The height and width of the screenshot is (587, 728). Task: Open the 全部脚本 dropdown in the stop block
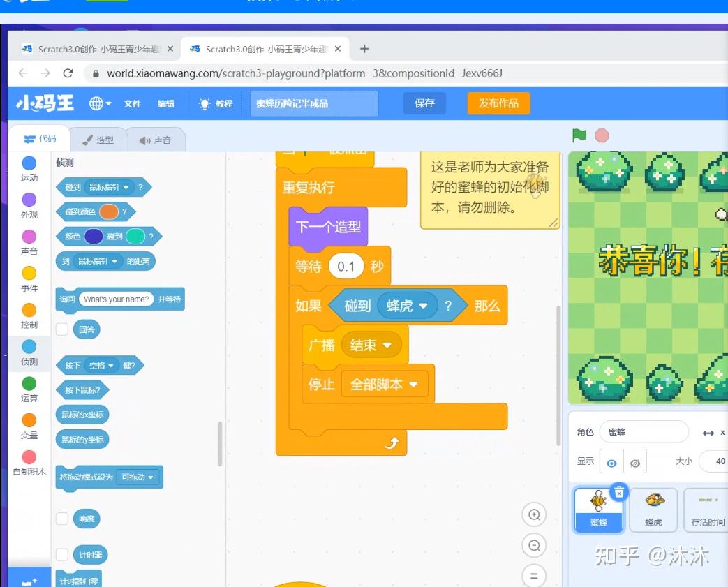click(x=382, y=384)
